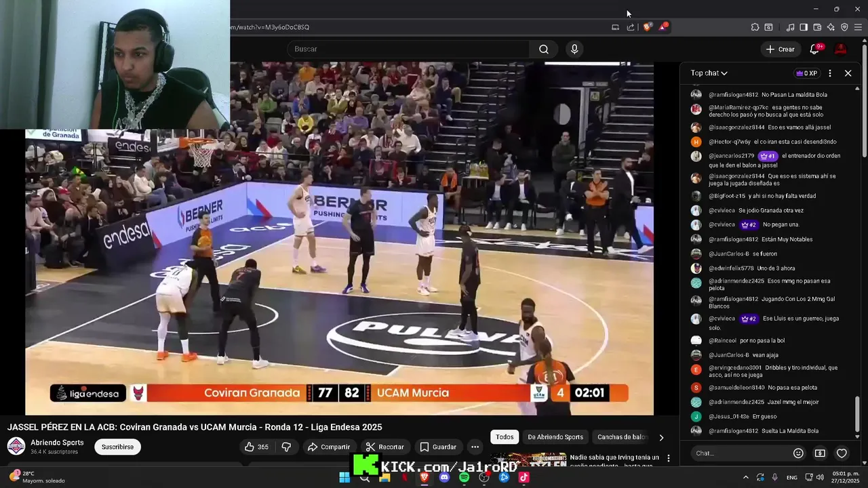868x488 pixels.
Task: Open Brave Wallet icon
Action: click(x=817, y=27)
